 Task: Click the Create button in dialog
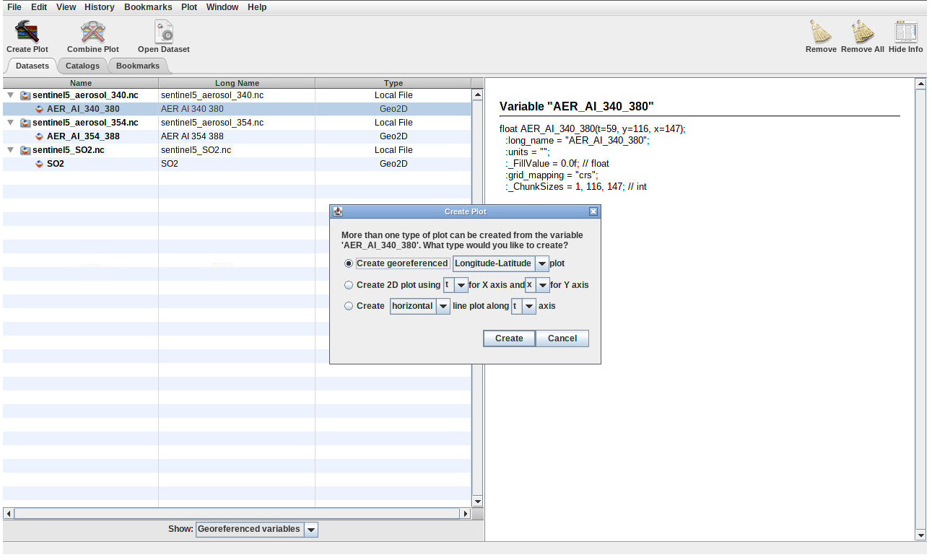coord(509,338)
